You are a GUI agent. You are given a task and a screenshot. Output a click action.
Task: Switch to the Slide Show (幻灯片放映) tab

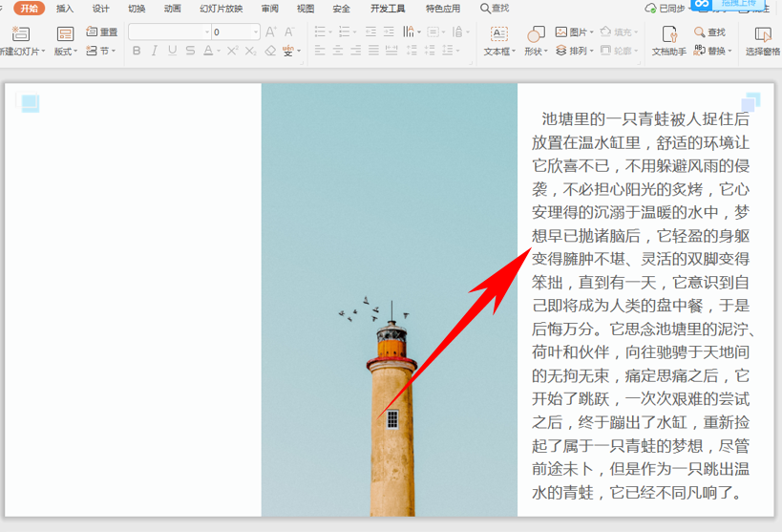tap(222, 9)
